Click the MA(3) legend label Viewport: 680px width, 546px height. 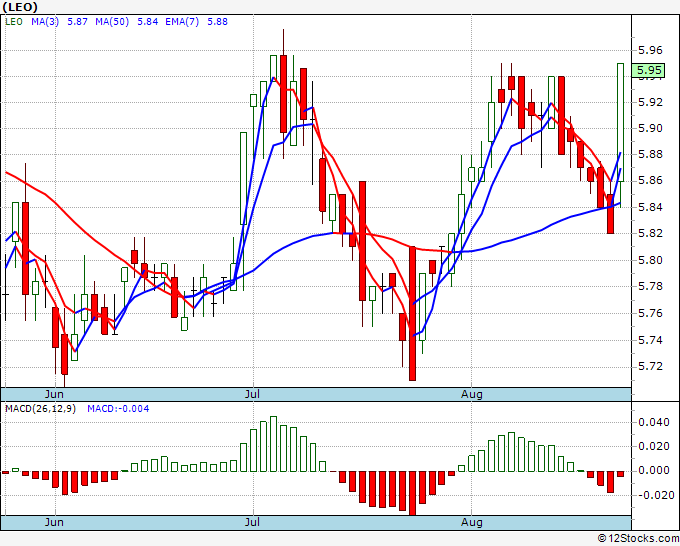point(45,22)
